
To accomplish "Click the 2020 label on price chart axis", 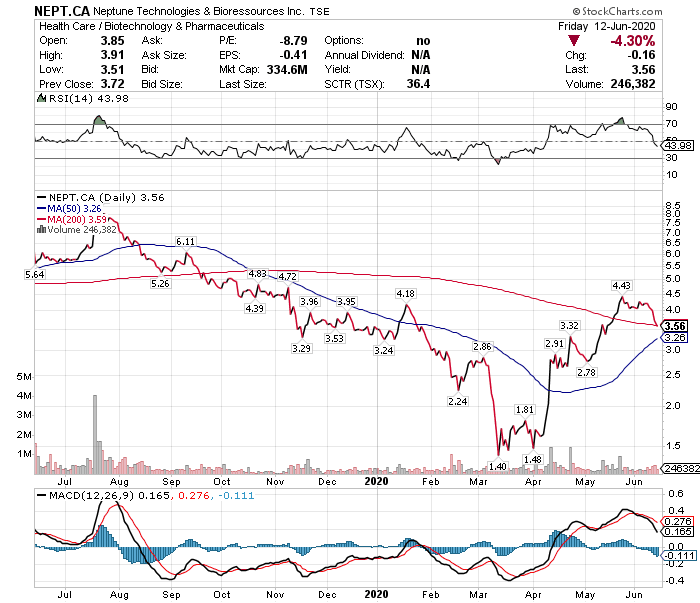I will point(376,481).
